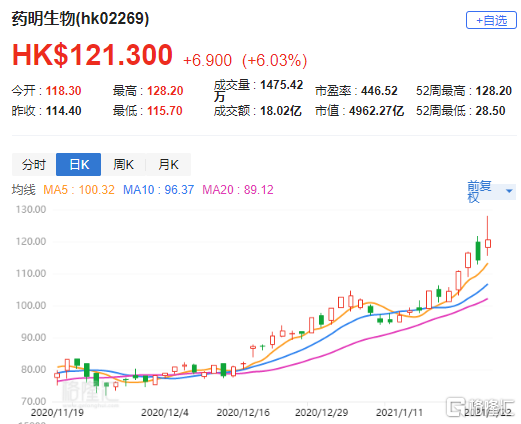Click the 100.00 price axis label

point(31,306)
